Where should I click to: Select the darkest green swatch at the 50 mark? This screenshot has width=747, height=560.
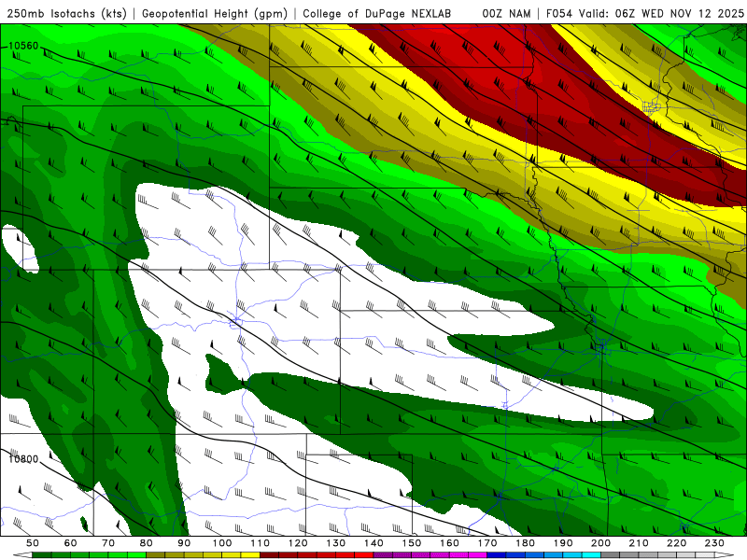[x=41, y=555]
